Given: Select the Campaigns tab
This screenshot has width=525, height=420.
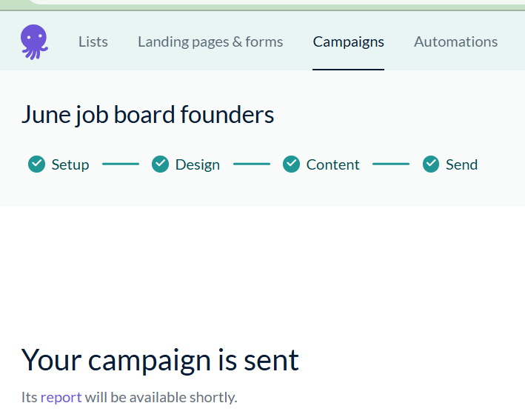Looking at the screenshot, I should [348, 41].
